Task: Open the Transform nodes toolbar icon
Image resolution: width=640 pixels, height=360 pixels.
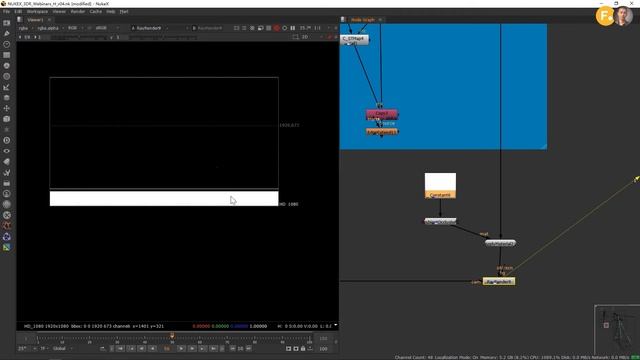Action: click(7, 108)
